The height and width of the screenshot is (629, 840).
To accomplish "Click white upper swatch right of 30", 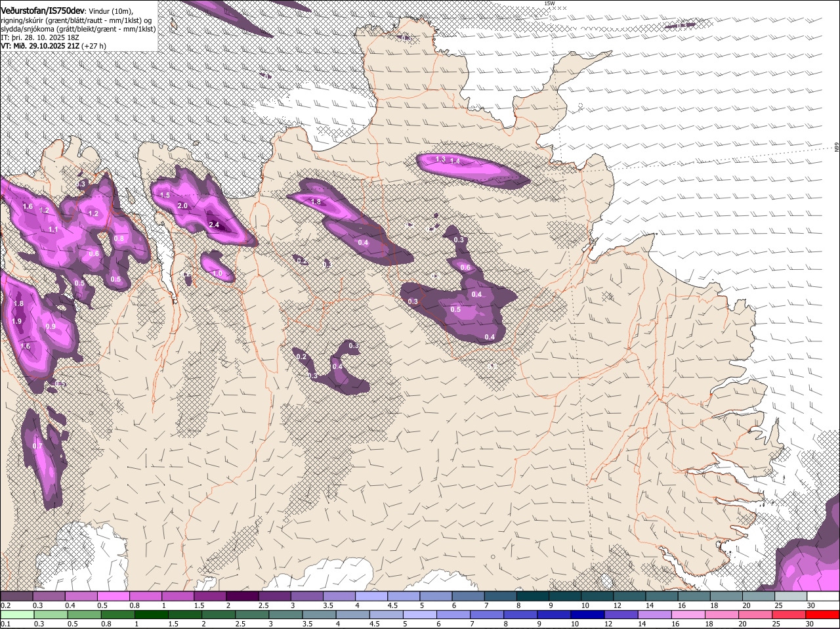I will pos(823,596).
